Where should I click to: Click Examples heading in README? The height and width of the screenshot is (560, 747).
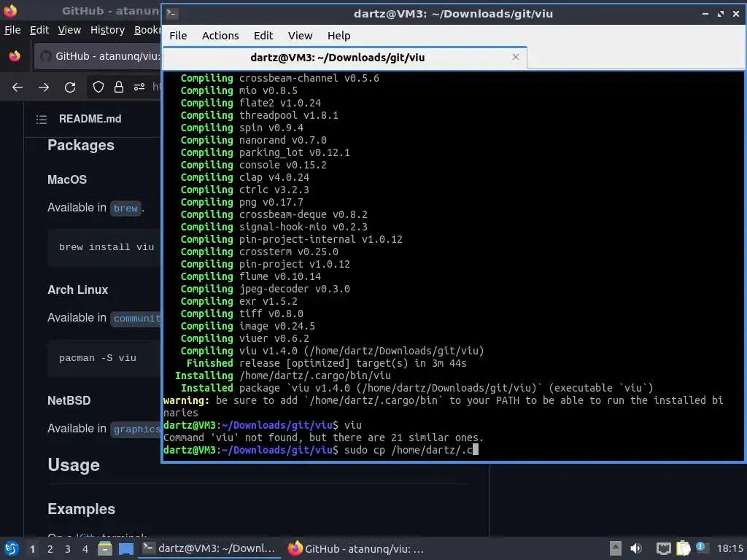[x=82, y=509]
